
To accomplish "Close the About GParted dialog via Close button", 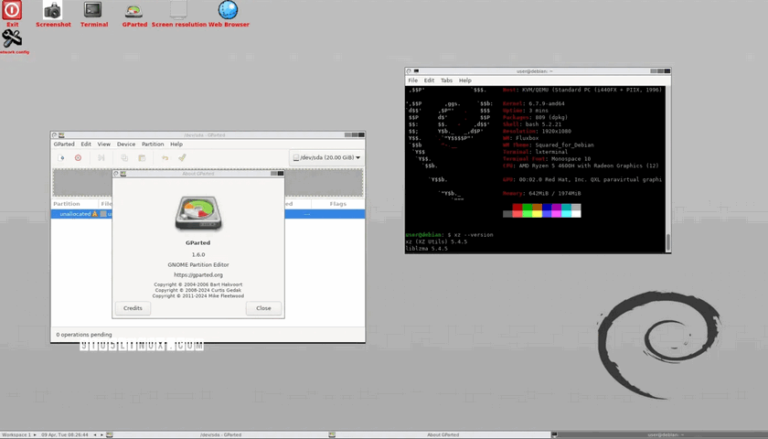I will pos(263,308).
